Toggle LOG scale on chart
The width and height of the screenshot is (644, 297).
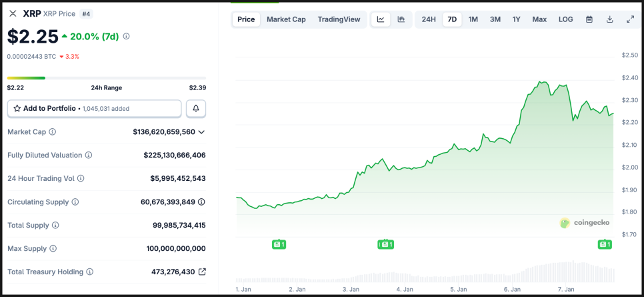click(565, 19)
